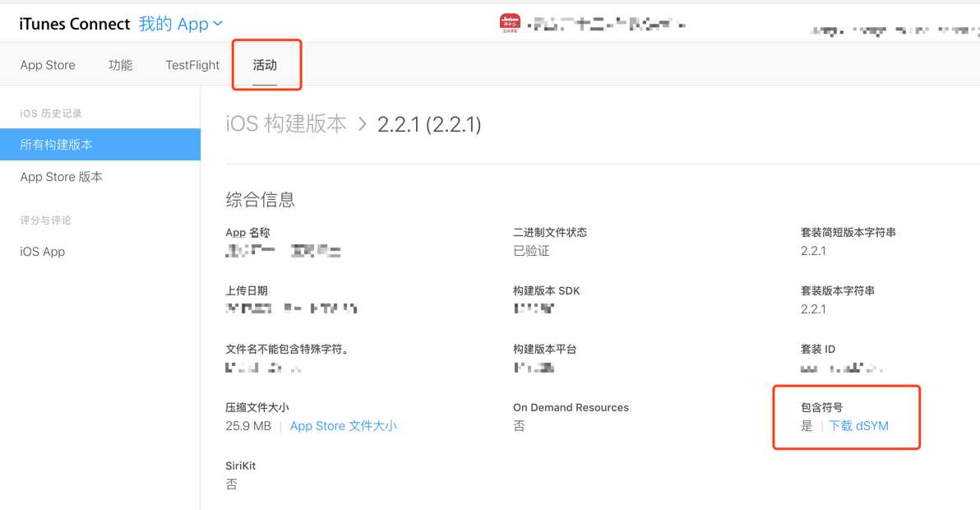Click the breadcrumb chevron before 2.2.1
This screenshot has height=510, width=980.
[x=362, y=123]
